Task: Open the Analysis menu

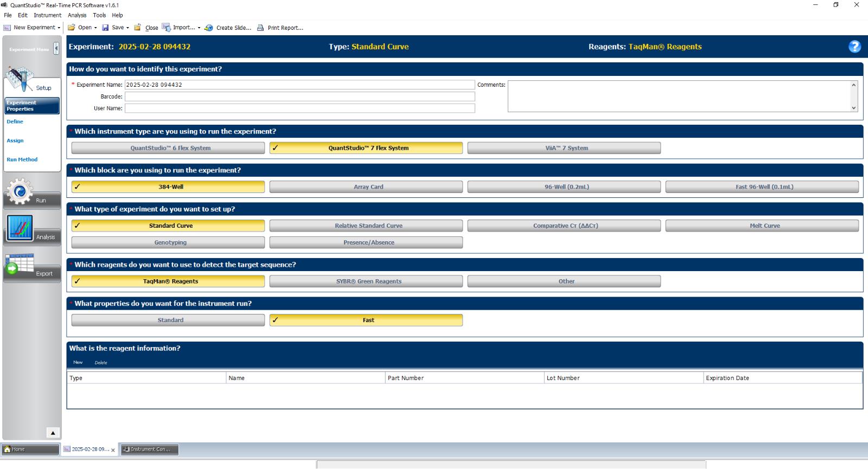Action: point(76,15)
